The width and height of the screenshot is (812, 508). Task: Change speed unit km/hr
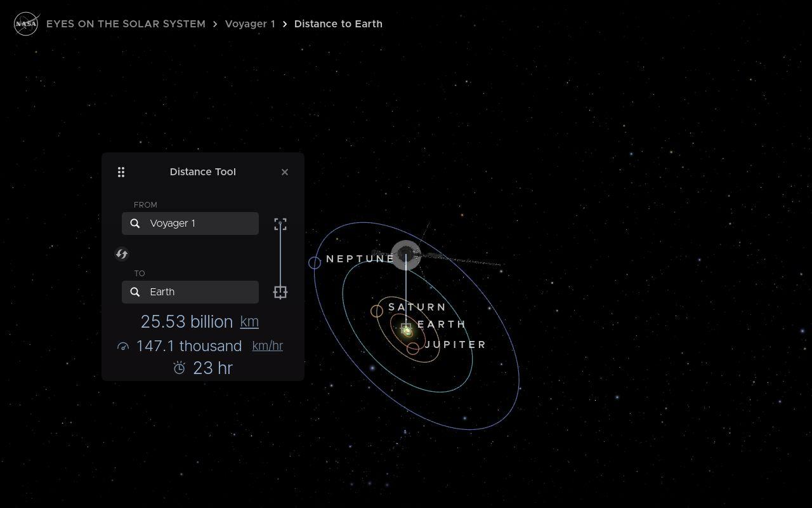(x=268, y=346)
